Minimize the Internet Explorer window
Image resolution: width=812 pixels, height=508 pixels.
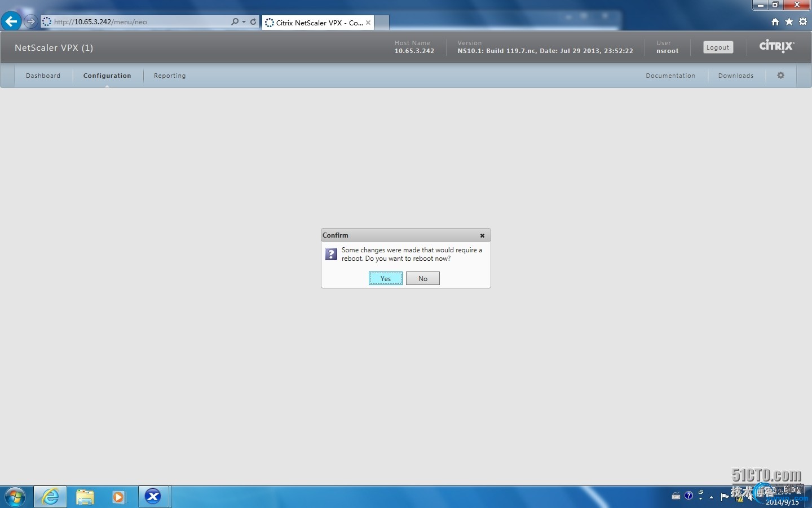(x=761, y=5)
